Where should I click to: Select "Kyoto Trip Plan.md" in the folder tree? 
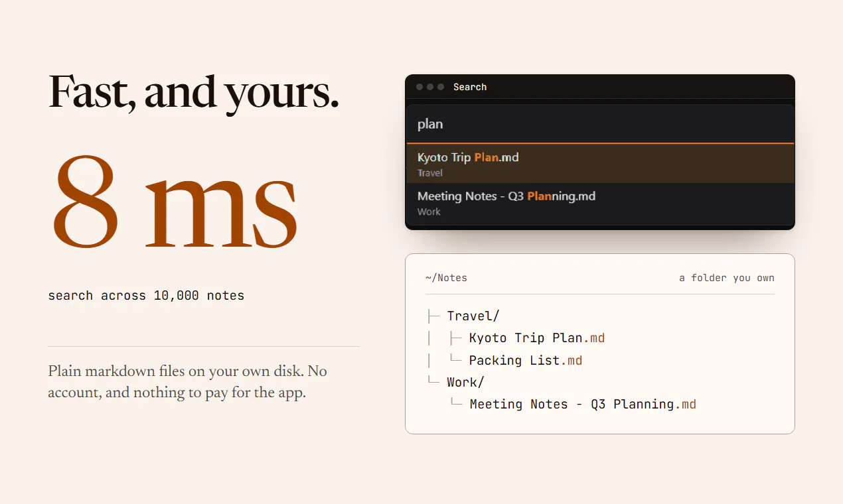pyautogui.click(x=537, y=338)
